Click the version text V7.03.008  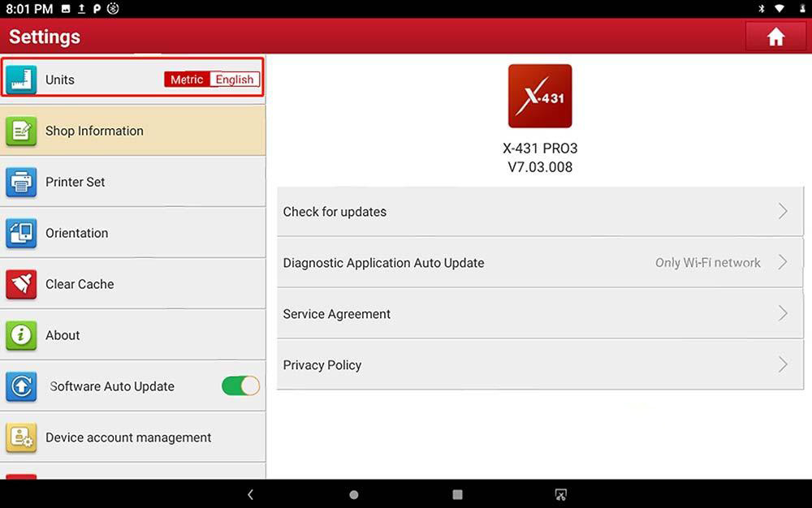(x=540, y=167)
